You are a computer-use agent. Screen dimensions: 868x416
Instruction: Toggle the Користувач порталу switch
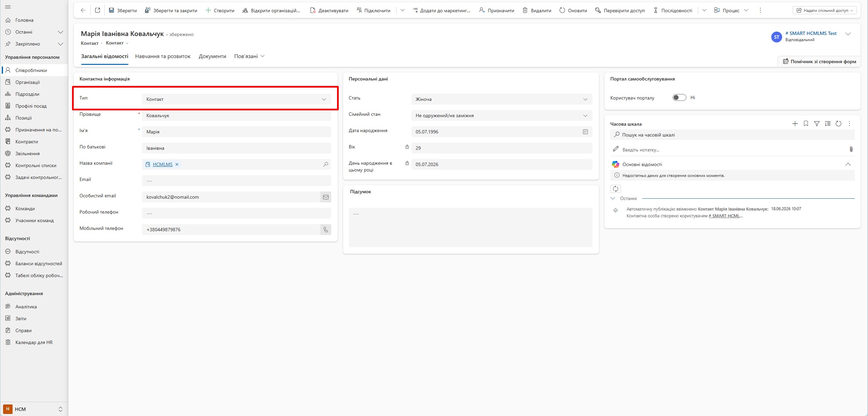click(679, 97)
